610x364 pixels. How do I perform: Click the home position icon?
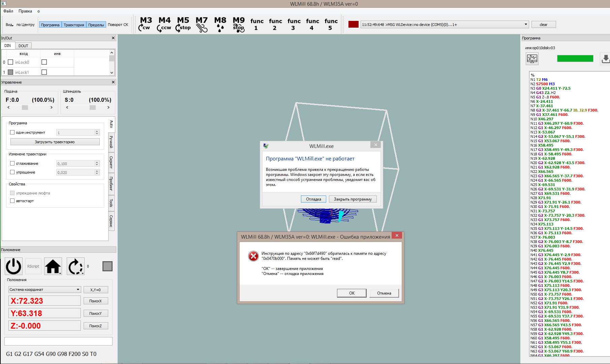pyautogui.click(x=53, y=266)
